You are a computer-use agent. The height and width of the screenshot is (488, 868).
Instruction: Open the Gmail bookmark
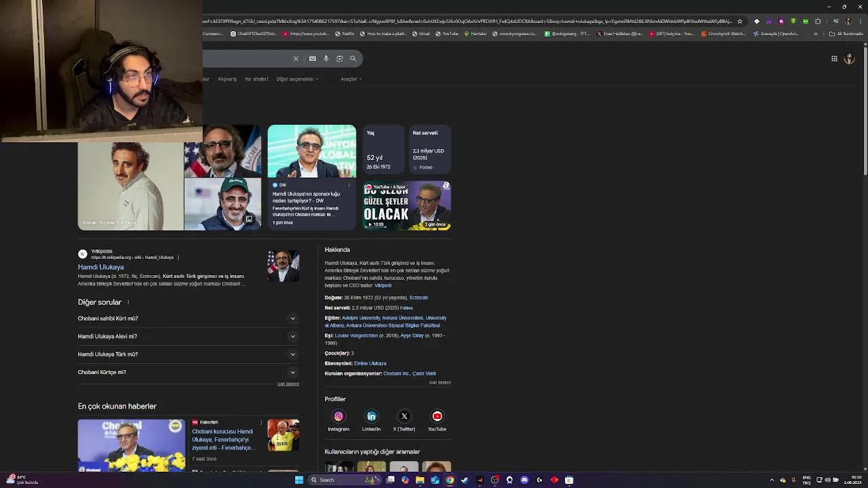pyautogui.click(x=421, y=34)
